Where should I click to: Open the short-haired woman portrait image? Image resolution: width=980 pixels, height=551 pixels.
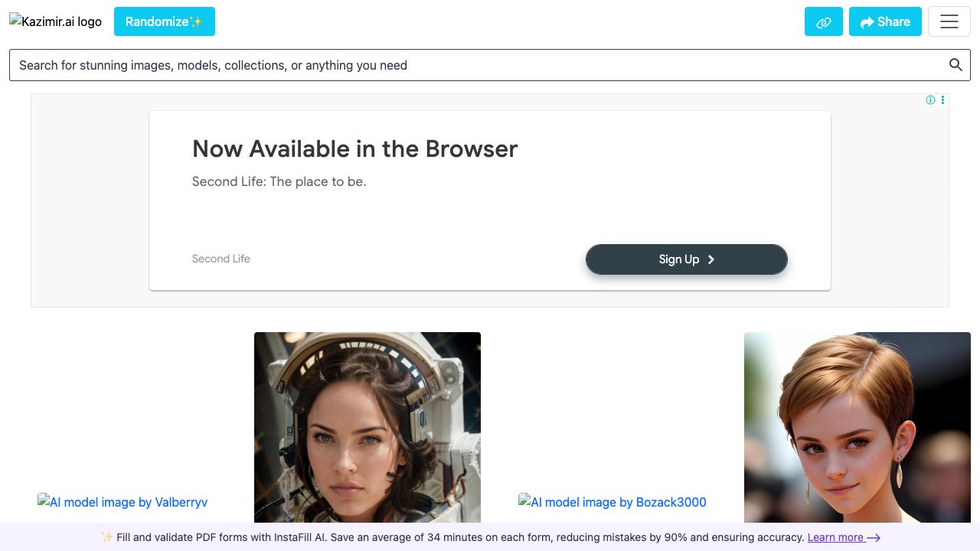click(857, 427)
